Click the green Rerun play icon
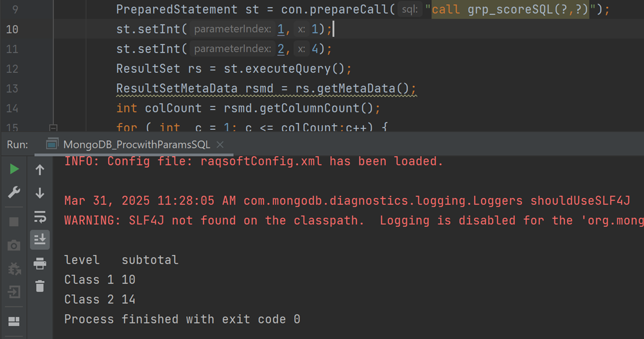 (x=14, y=169)
